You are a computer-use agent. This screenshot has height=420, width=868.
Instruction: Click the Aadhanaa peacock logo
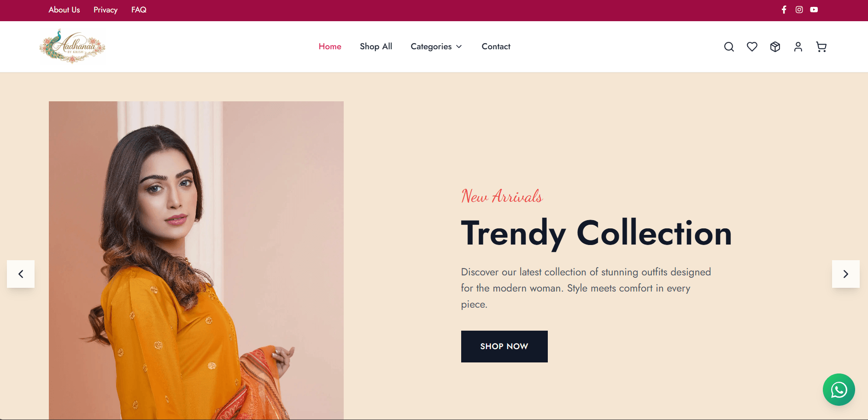pos(72,46)
